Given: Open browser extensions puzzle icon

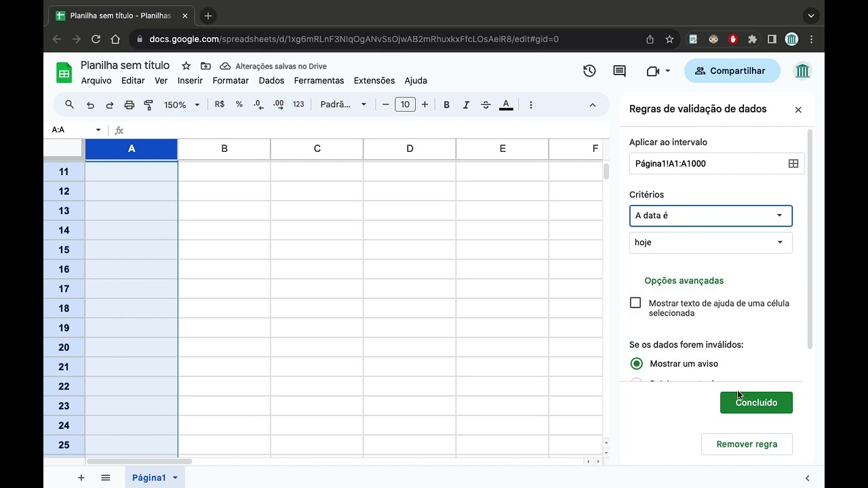Looking at the screenshot, I should click(752, 39).
